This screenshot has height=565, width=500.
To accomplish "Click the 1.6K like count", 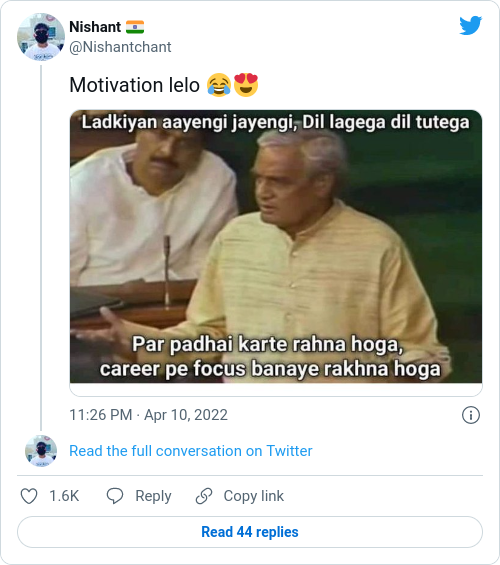I will [x=64, y=496].
